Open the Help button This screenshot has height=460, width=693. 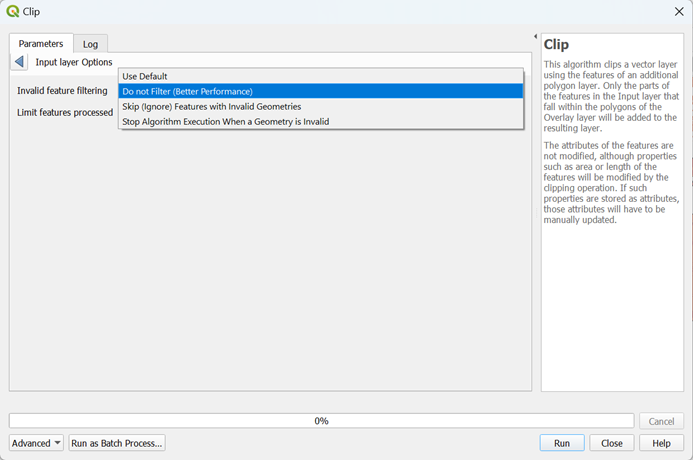(x=661, y=443)
